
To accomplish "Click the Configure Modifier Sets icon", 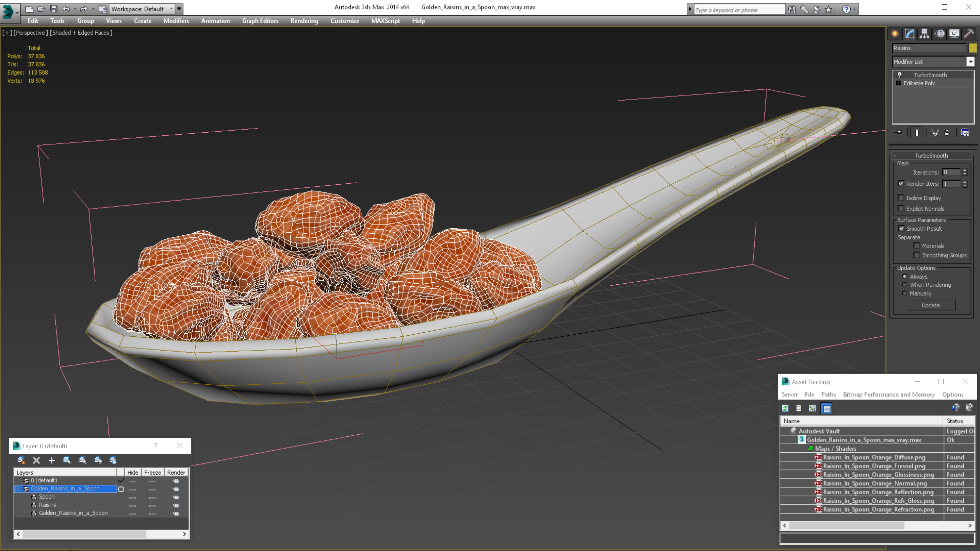I will (965, 133).
